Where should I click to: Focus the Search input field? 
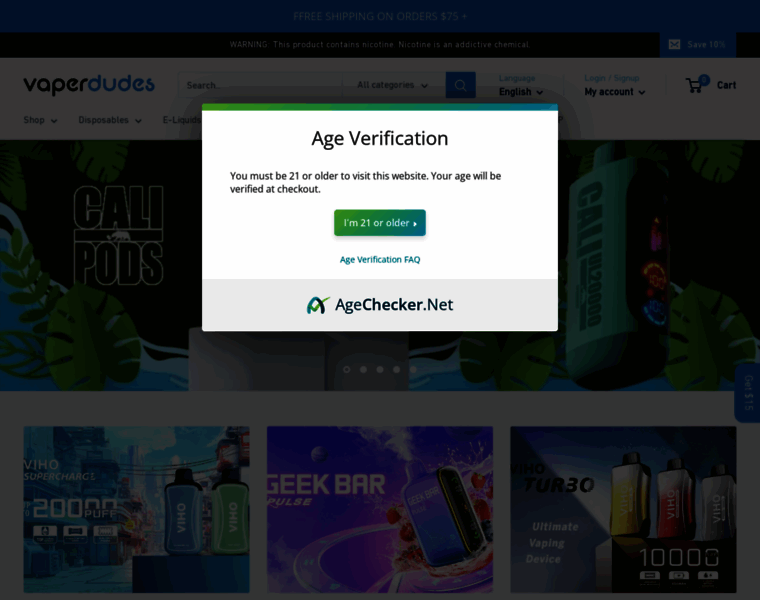coord(260,85)
